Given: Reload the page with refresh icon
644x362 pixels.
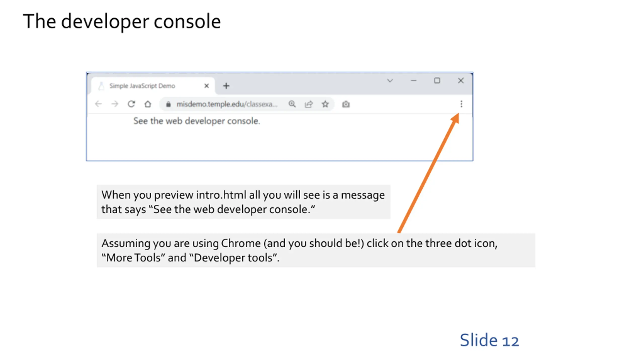Looking at the screenshot, I should coord(131,104).
